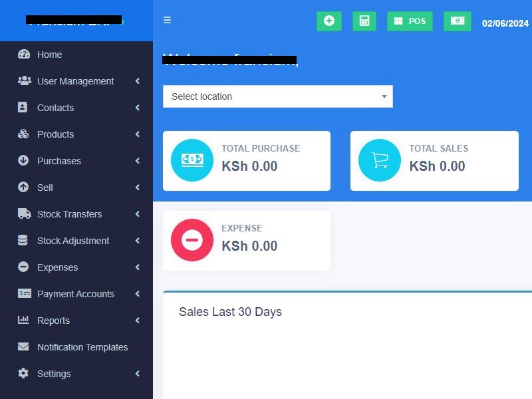532x399 pixels.
Task: Toggle the sidebar with hamburger icon
Action: click(167, 20)
